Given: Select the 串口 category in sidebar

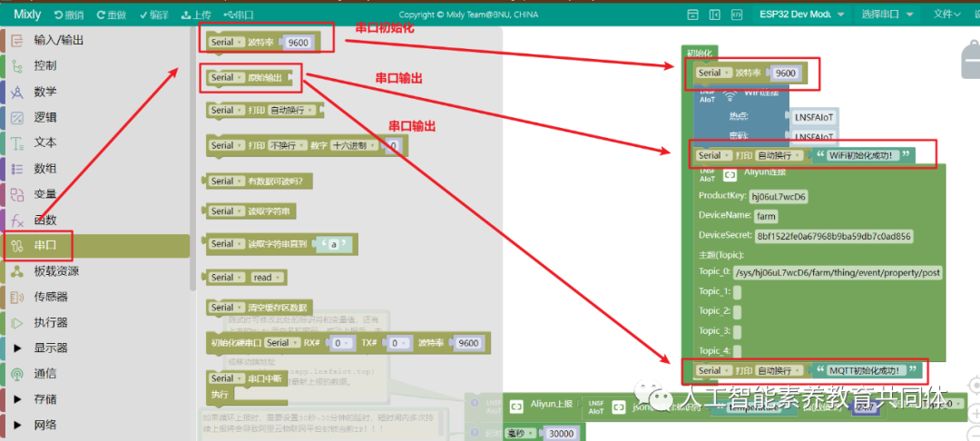Looking at the screenshot, I should coord(97,246).
